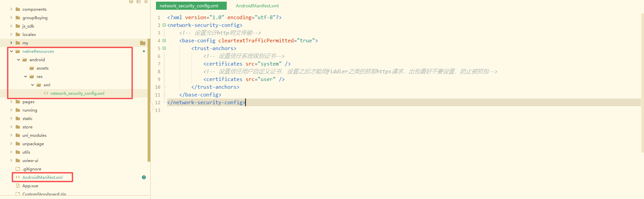Open the explorer panel hamburger menu
This screenshot has height=199, width=644.
pos(146,2)
